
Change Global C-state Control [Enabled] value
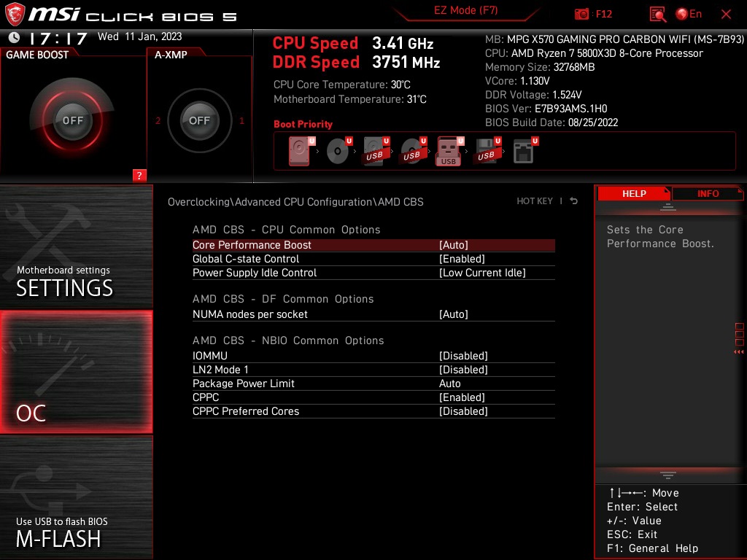pos(462,259)
